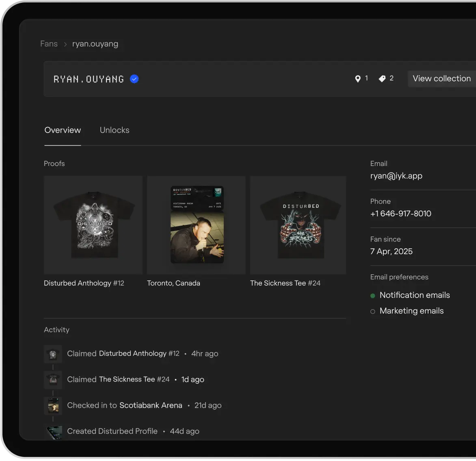
Task: Click the 44d ago timestamp
Action: click(x=184, y=431)
